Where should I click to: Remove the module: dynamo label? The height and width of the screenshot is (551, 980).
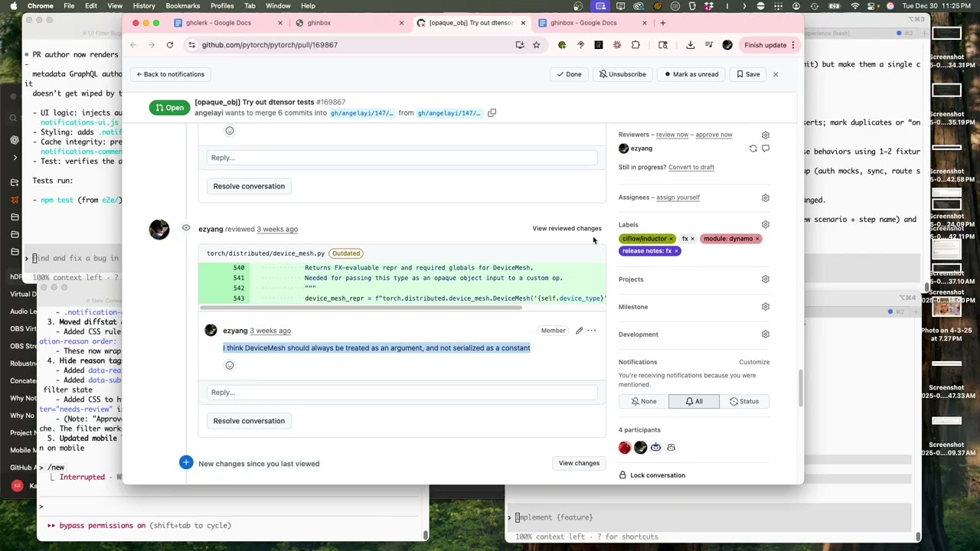[757, 239]
